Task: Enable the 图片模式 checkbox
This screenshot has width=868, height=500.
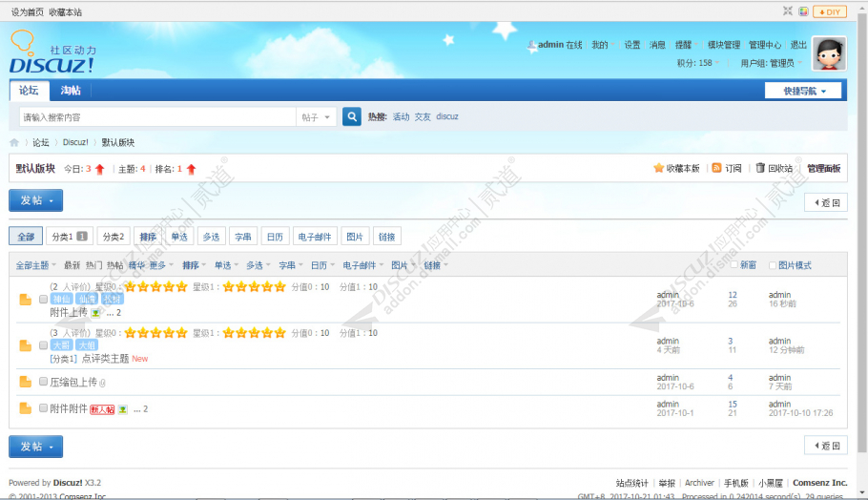Action: pos(773,265)
